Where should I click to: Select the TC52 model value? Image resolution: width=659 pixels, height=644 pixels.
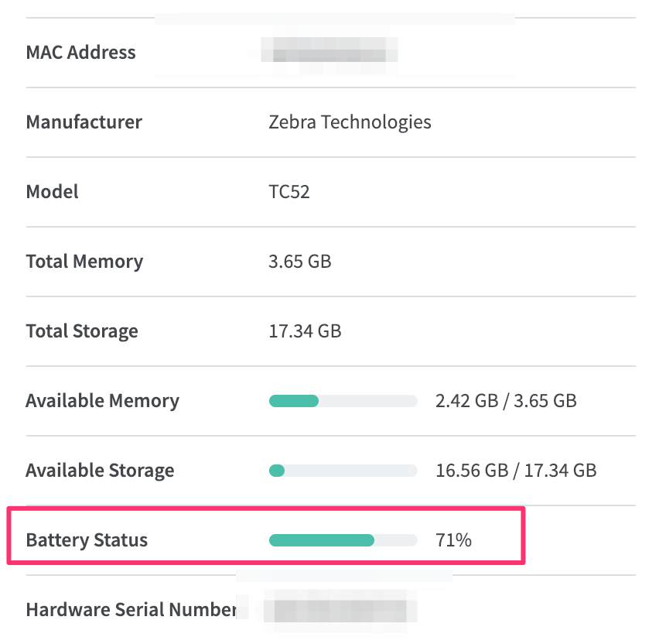pyautogui.click(x=289, y=192)
